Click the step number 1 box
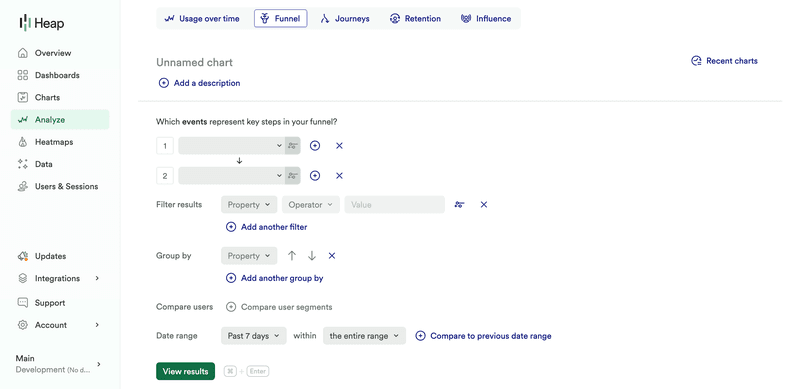Image resolution: width=800 pixels, height=389 pixels. pos(165,146)
